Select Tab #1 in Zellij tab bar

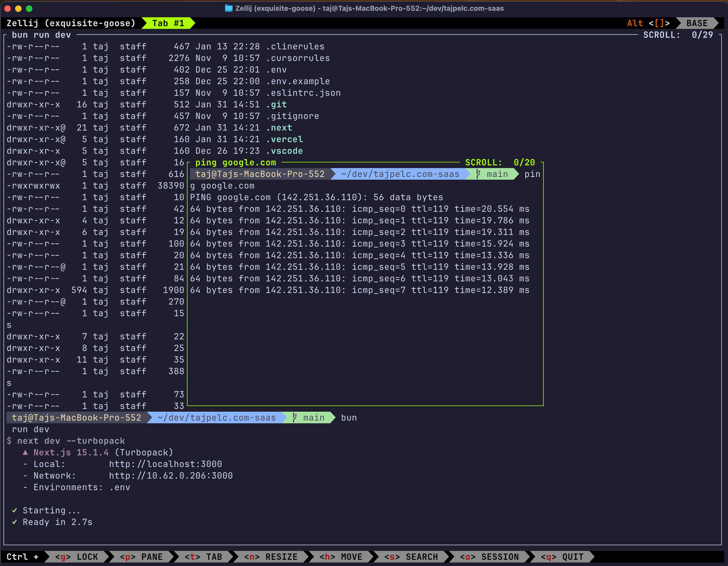click(168, 23)
